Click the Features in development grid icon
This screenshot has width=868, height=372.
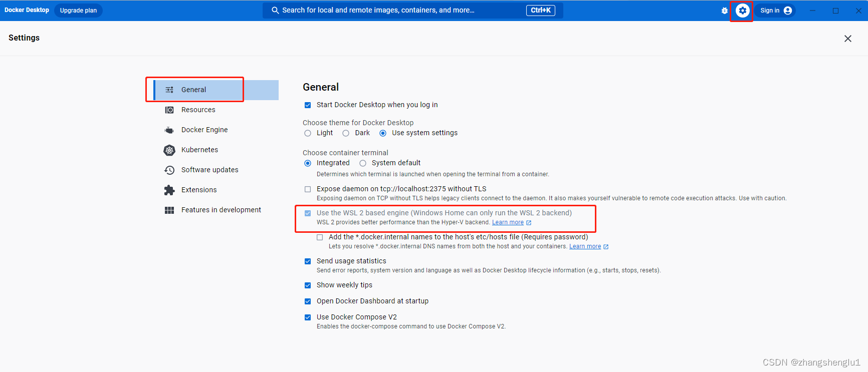click(x=169, y=210)
